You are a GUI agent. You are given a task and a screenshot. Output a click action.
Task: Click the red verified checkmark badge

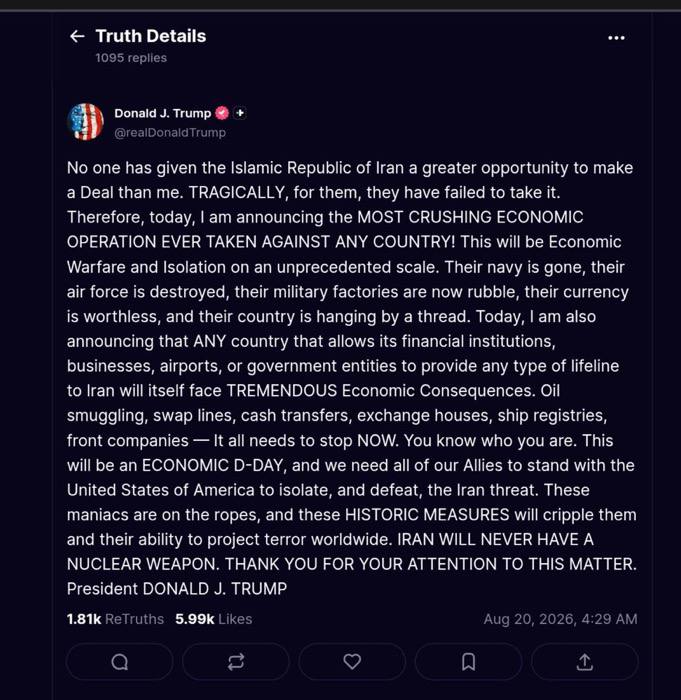click(222, 113)
